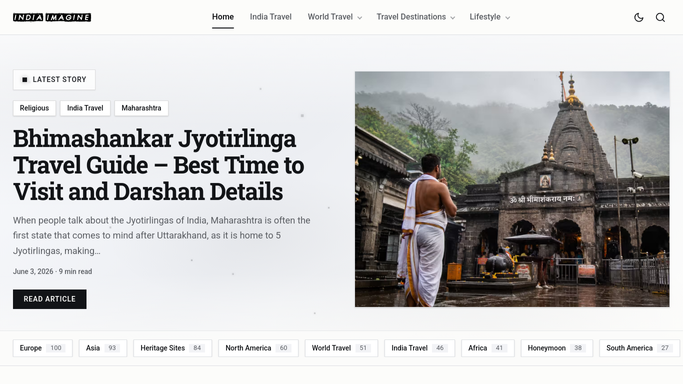Choose the Europe category chip
This screenshot has height=384, width=683.
pyautogui.click(x=43, y=348)
